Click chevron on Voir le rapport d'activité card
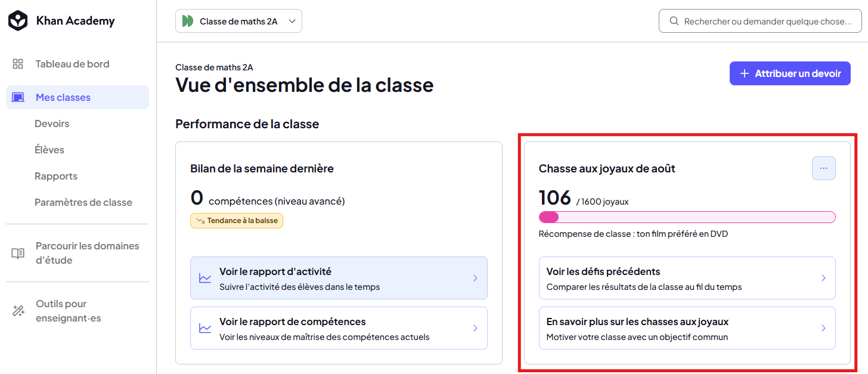 pyautogui.click(x=475, y=278)
